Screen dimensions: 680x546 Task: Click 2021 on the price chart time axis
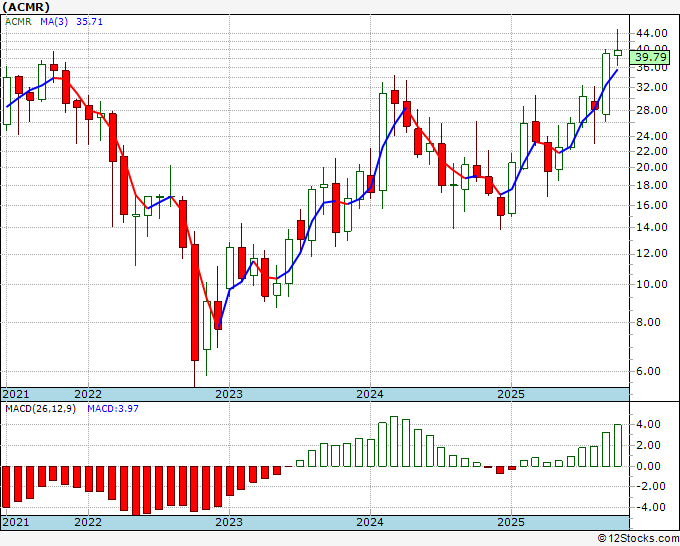click(16, 394)
